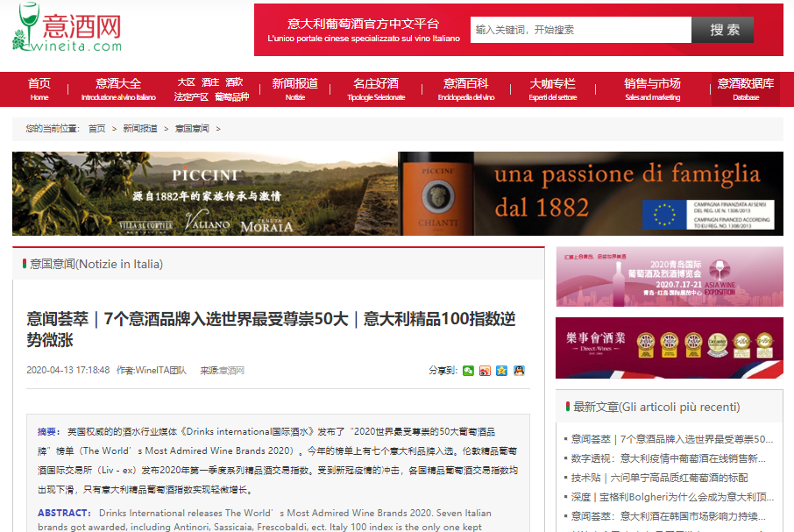The height and width of the screenshot is (532, 794).
Task: Click the 您的当前位置 breadcrumb label
Action: (53, 129)
